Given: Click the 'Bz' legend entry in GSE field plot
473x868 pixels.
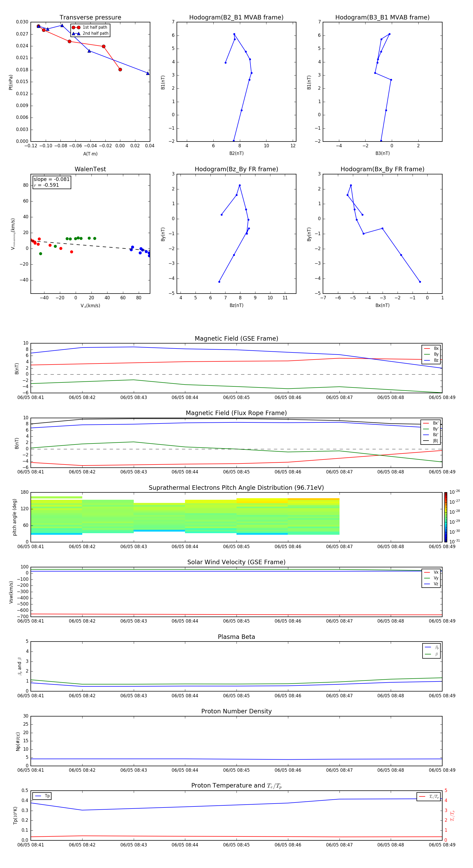Looking at the screenshot, I should click(431, 360).
